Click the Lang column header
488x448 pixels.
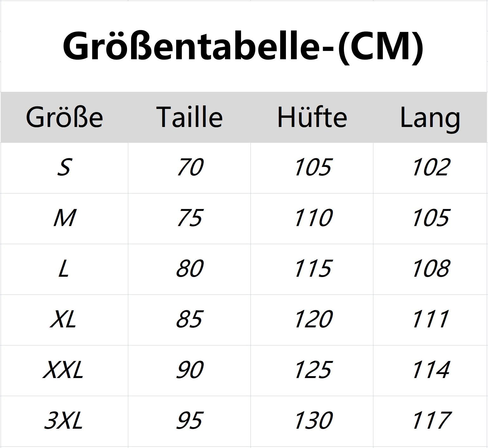(430, 117)
